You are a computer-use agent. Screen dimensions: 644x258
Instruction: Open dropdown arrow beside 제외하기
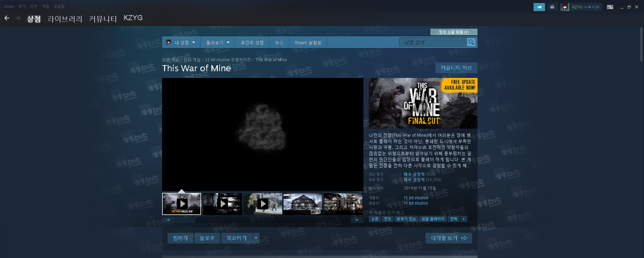[256, 238]
